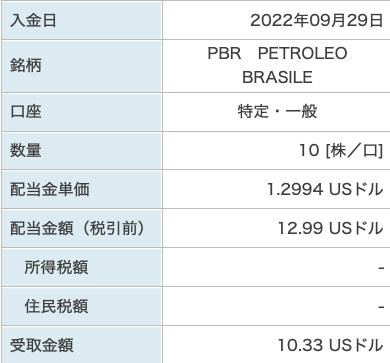390x363 pixels.
Task: Click the 住民税額 label cell
Action: coord(82,306)
